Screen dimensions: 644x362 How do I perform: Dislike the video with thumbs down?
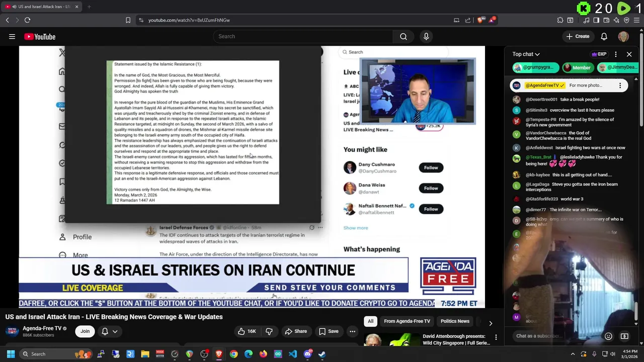click(269, 331)
